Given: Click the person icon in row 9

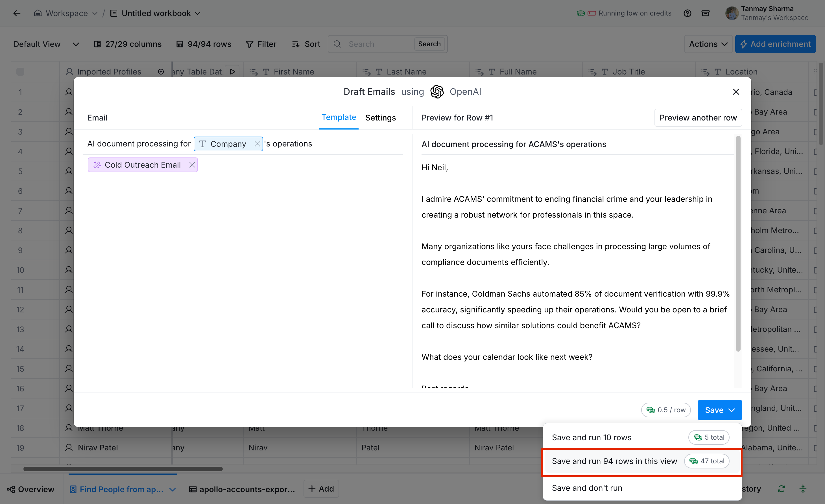Looking at the screenshot, I should 69,250.
